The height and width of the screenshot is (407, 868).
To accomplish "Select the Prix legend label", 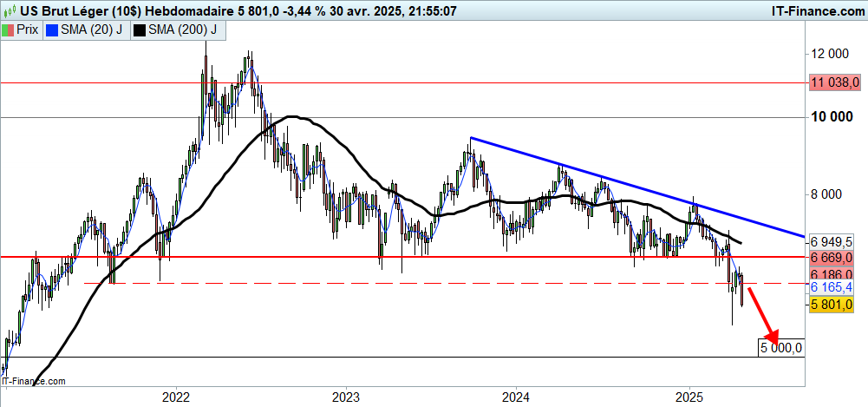I will click(x=28, y=30).
